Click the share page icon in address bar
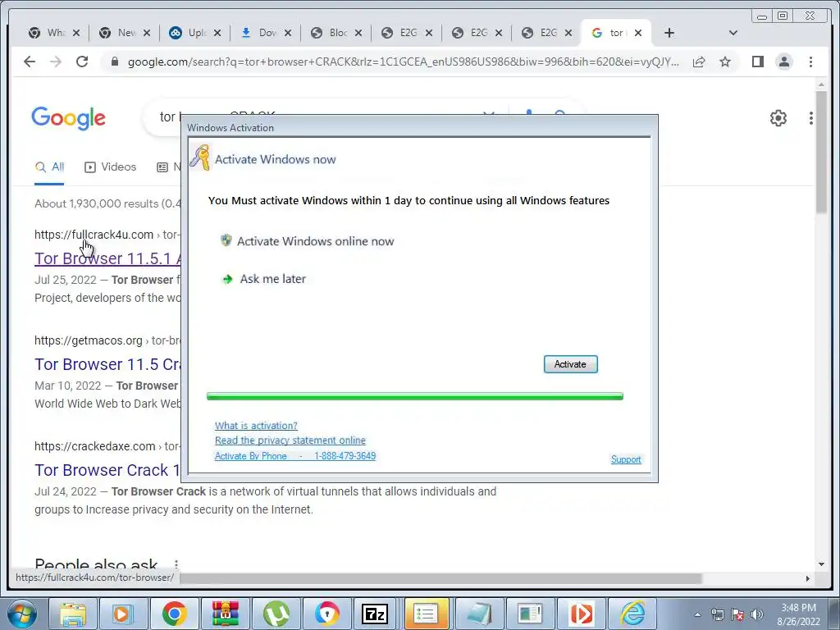Viewport: 840px width, 630px height. pyautogui.click(x=699, y=62)
